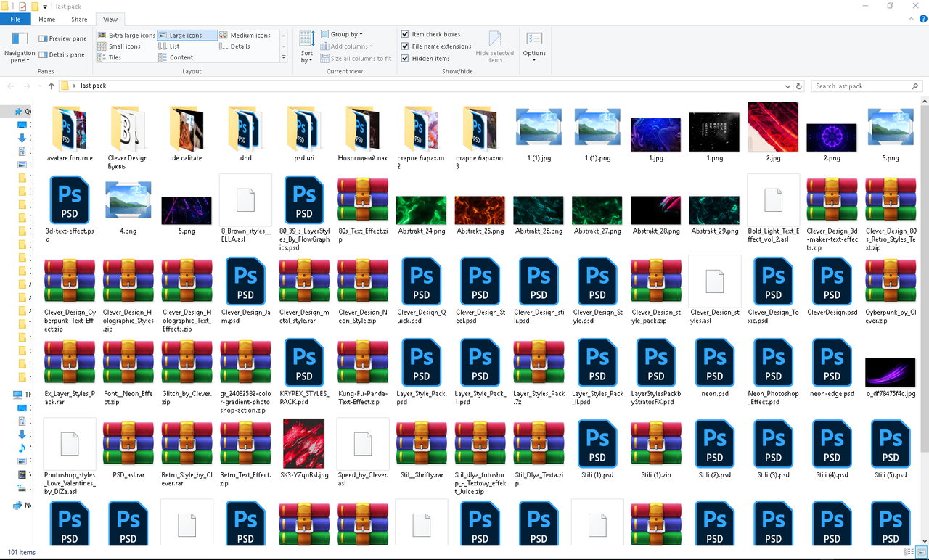Uncheck Item check boxes

pos(431,34)
